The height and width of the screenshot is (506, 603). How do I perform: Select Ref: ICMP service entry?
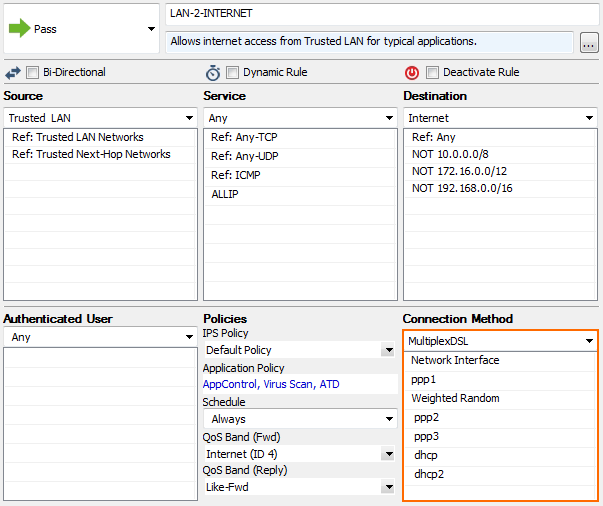click(300, 175)
